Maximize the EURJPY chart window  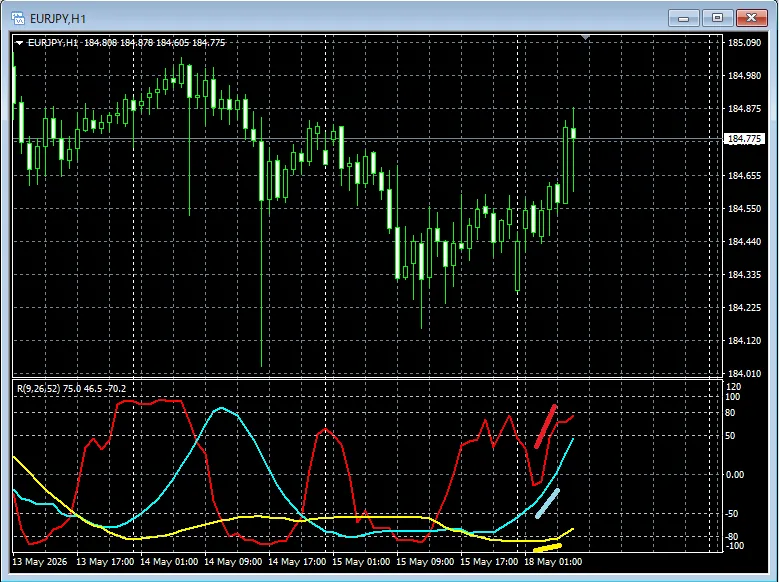(x=717, y=18)
